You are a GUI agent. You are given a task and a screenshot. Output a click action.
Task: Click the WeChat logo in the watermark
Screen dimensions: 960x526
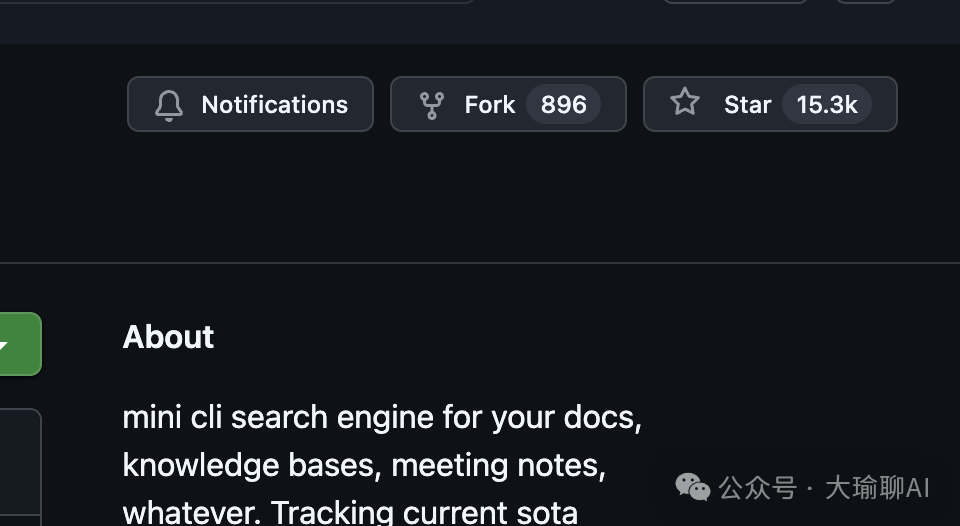pyautogui.click(x=693, y=487)
